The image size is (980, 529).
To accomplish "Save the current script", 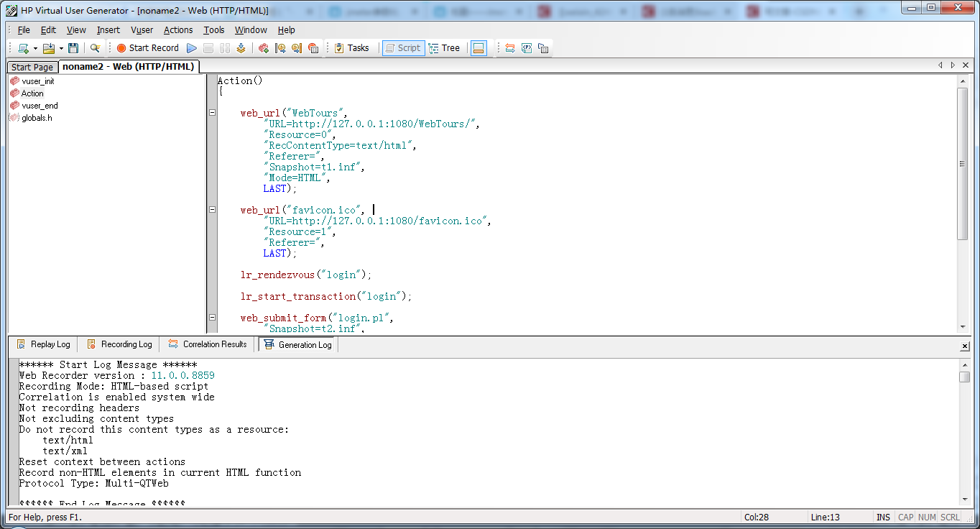I will [74, 47].
